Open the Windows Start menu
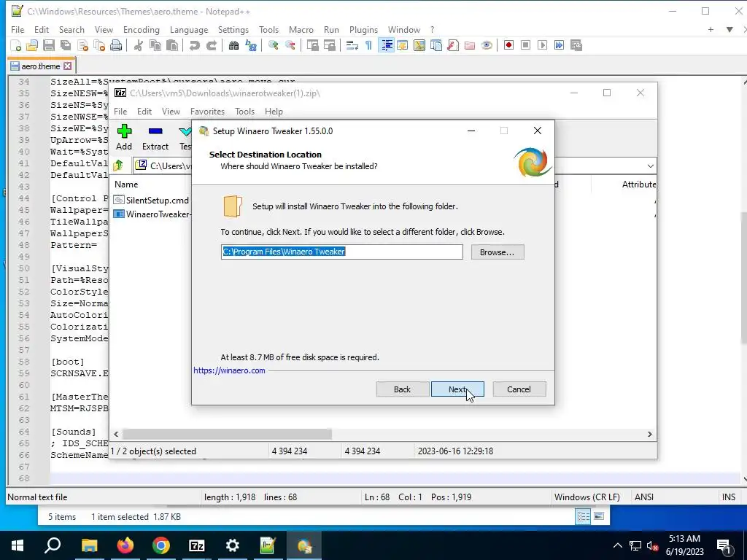 click(18, 545)
